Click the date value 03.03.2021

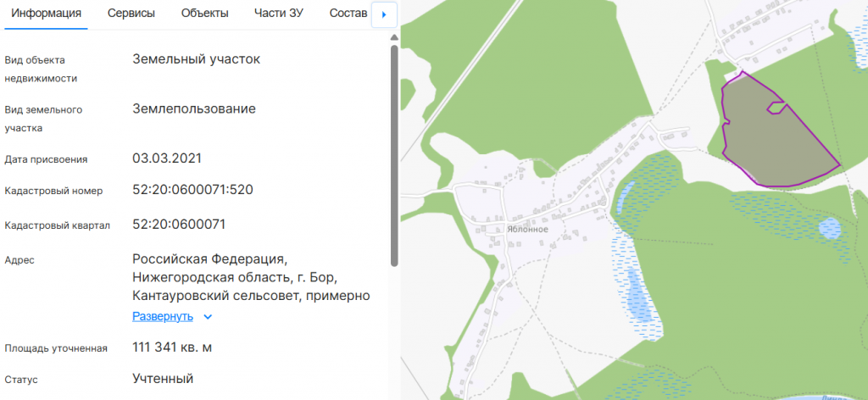167,158
